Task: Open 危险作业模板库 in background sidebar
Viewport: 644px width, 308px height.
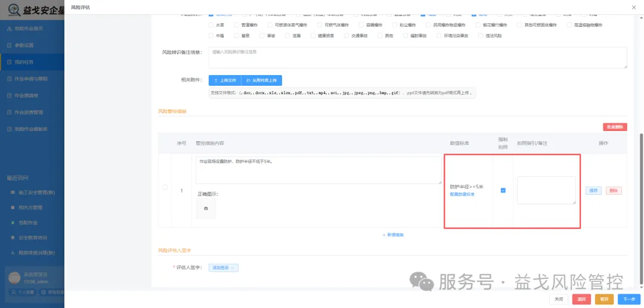Action: (x=32, y=129)
